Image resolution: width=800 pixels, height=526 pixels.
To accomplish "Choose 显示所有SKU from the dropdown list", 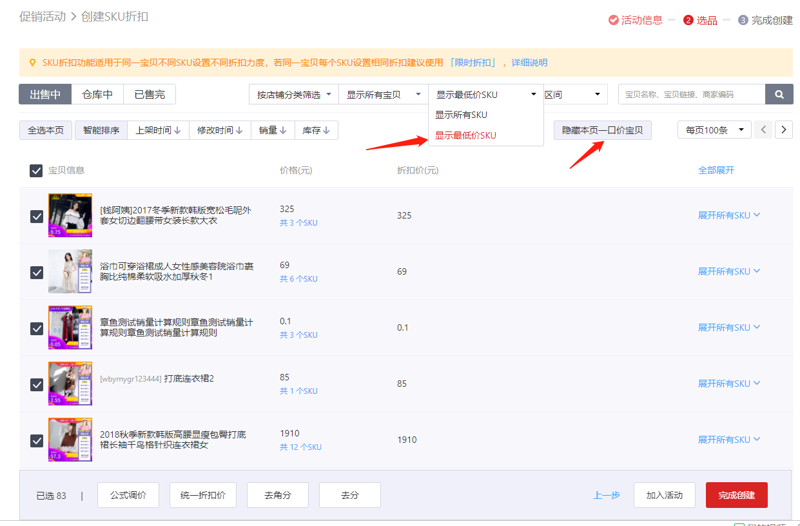I will [x=486, y=115].
